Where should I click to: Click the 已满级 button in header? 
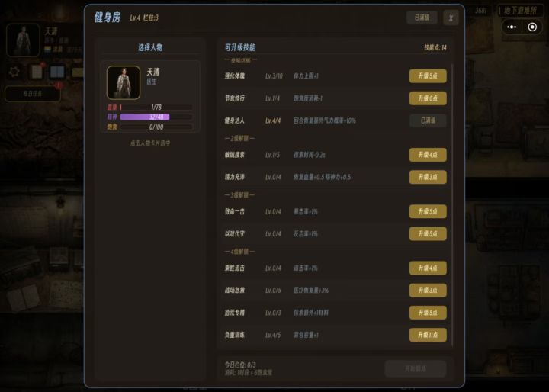(x=422, y=18)
